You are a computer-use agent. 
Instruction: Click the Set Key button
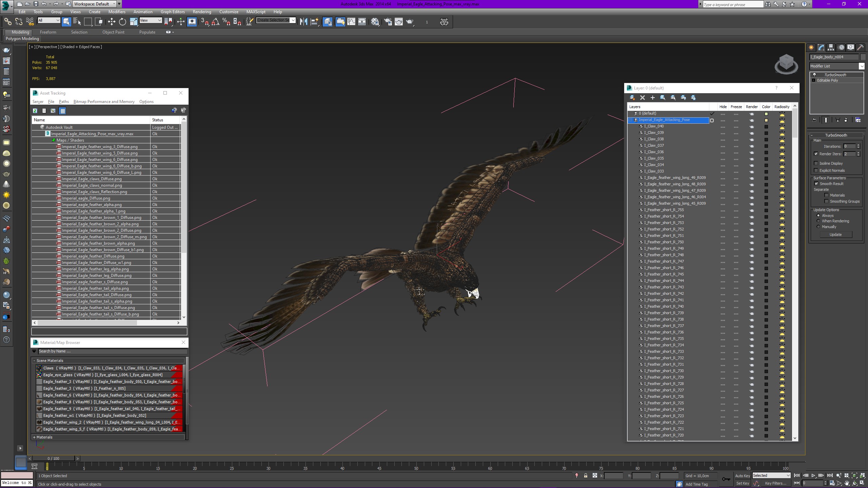click(742, 484)
